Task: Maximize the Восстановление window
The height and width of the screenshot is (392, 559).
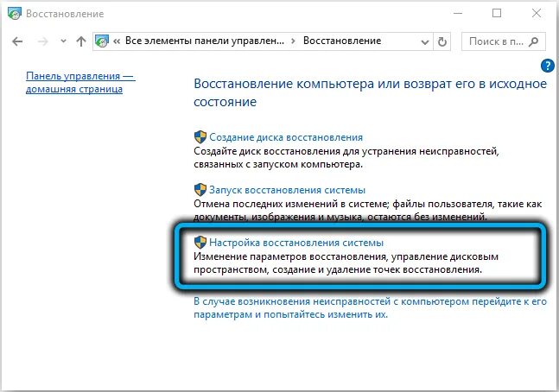Action: (497, 14)
